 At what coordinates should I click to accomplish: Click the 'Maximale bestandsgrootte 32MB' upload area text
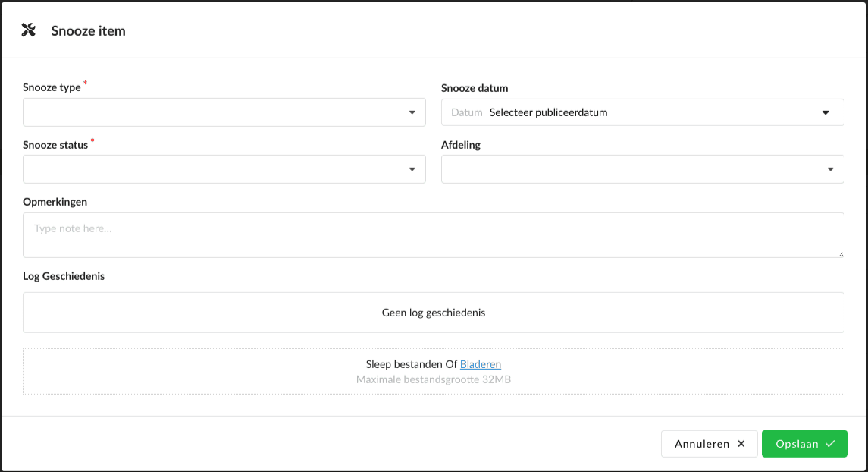pos(433,379)
